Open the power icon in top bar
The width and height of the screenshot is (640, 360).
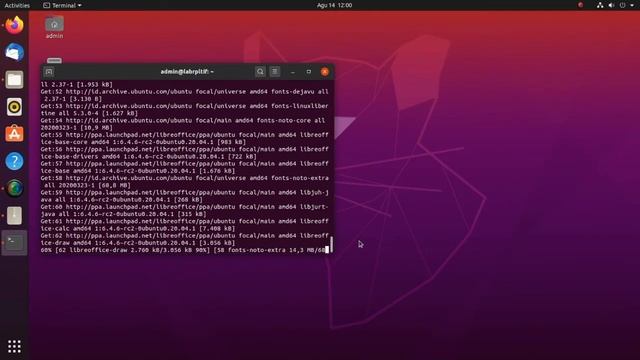click(622, 5)
